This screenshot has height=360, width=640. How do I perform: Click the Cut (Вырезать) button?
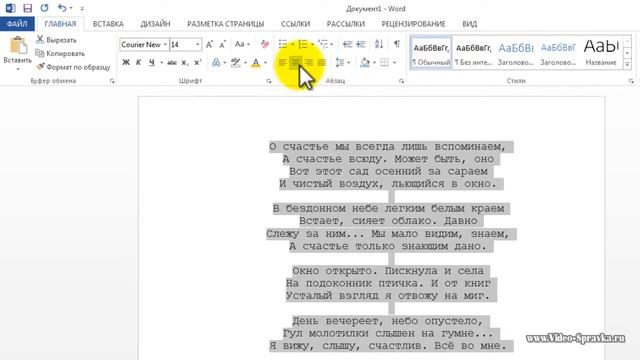point(56,40)
